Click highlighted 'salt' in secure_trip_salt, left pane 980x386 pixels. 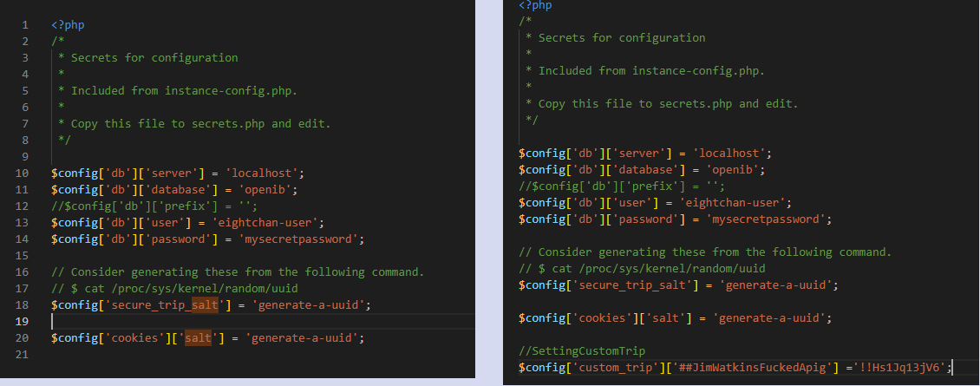pos(205,304)
